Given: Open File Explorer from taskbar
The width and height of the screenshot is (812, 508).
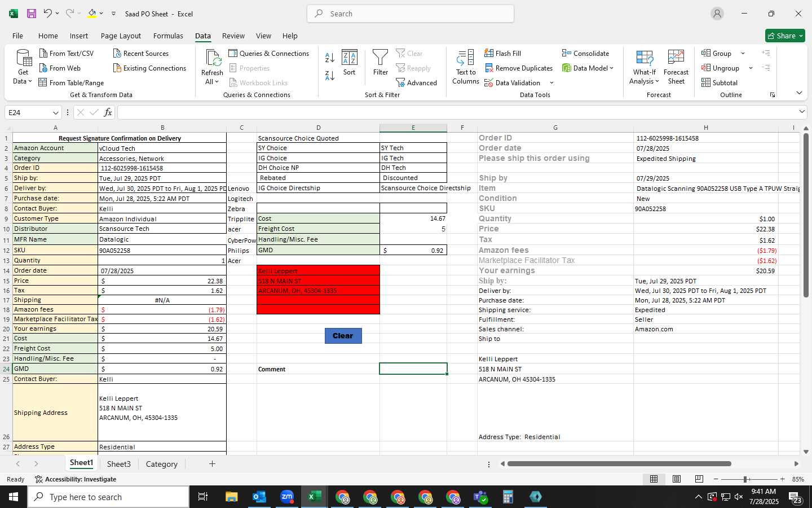Looking at the screenshot, I should click(232, 497).
